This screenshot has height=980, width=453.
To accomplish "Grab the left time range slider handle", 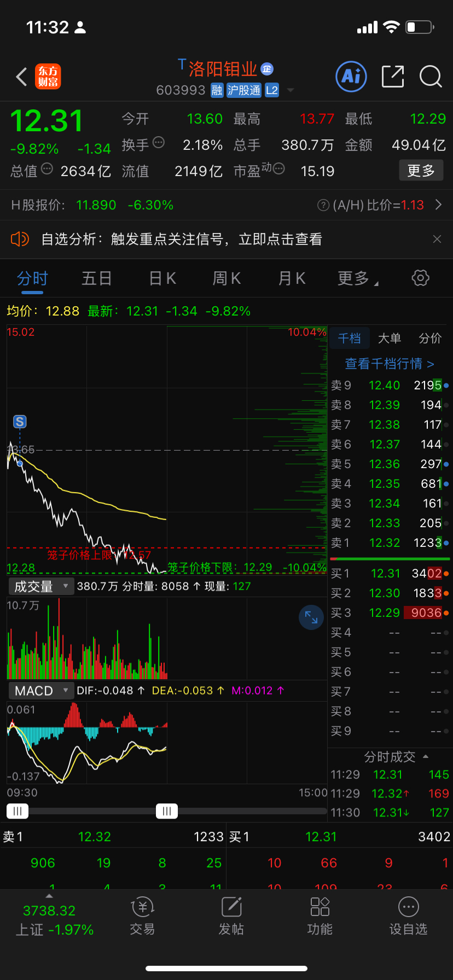I will [18, 811].
